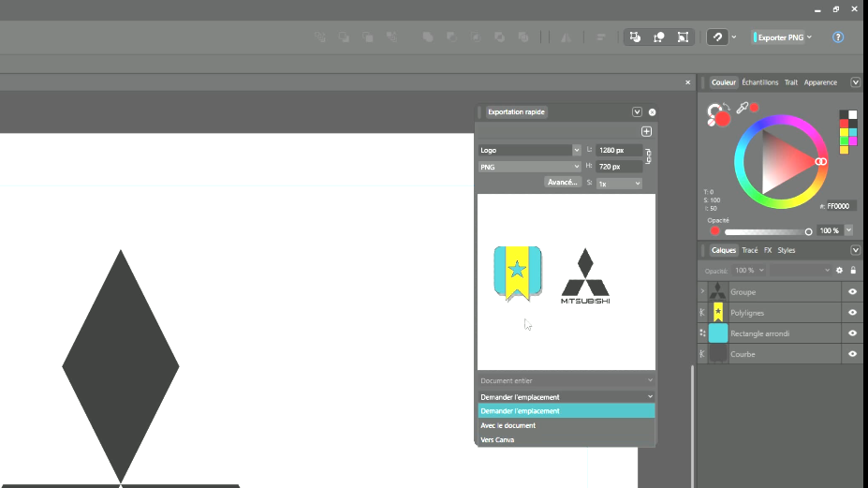The image size is (868, 488).
Task: Open the 1x scale dropdown
Action: click(x=619, y=184)
